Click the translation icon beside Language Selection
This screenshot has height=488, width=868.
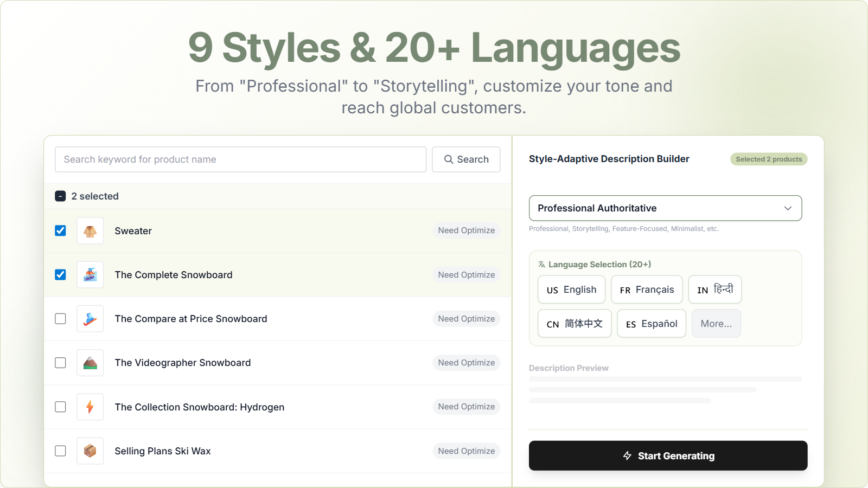(541, 264)
